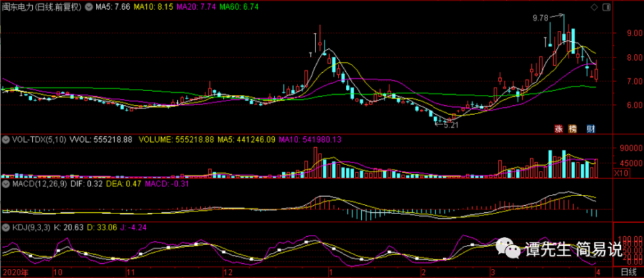Click the blue 财 icon

[x=591, y=129]
